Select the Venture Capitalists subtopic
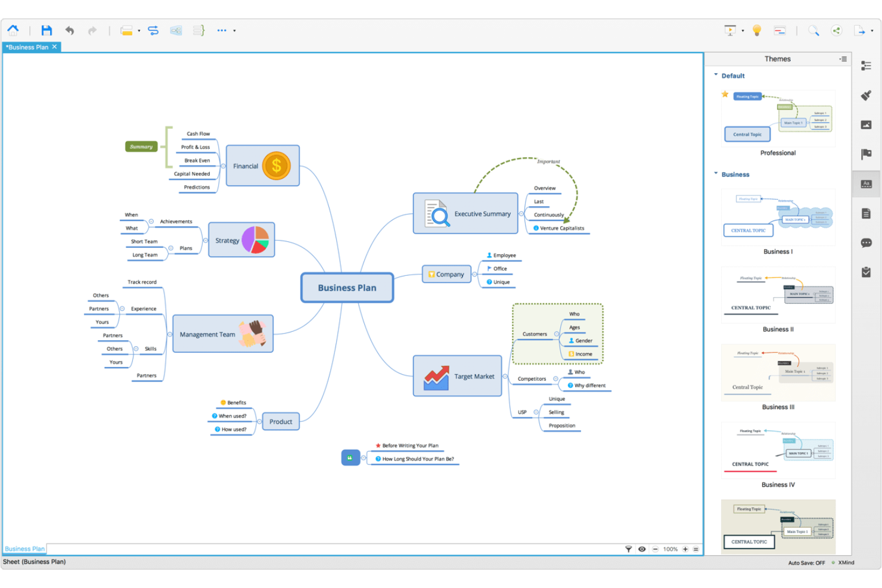This screenshot has width=882, height=588. (x=559, y=228)
